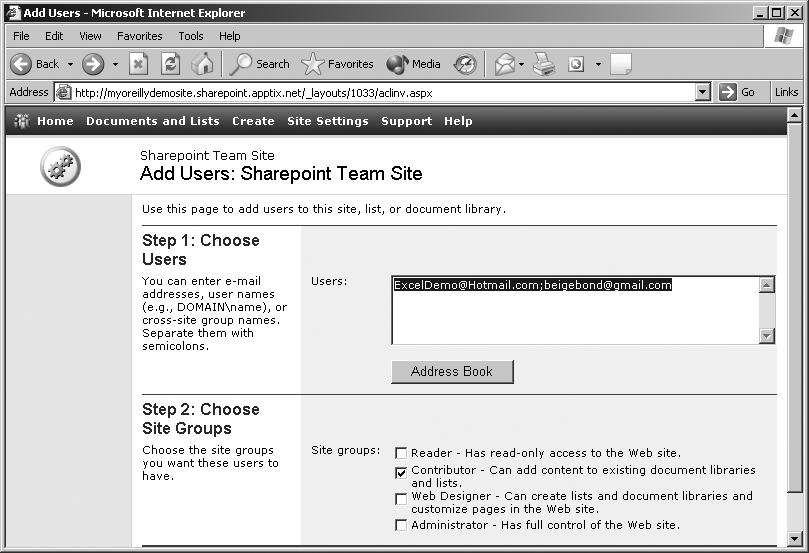Screen dimensions: 809x553
Task: Click the 'Step 2: Choose Site Groups' heading
Action: [201, 418]
